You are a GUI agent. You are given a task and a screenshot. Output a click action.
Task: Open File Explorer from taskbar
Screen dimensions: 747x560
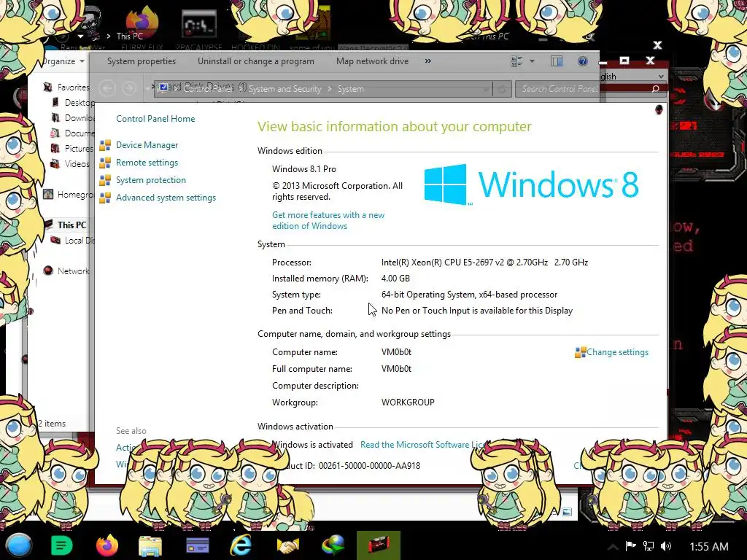click(x=150, y=546)
